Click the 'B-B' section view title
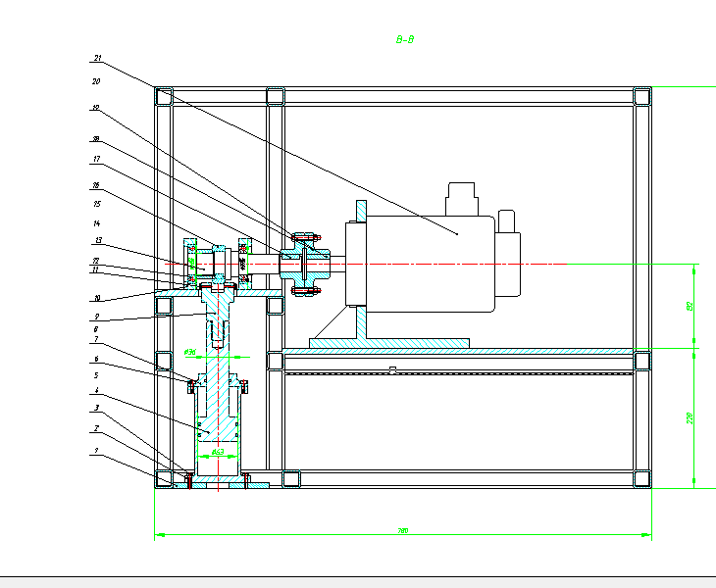 [x=405, y=39]
